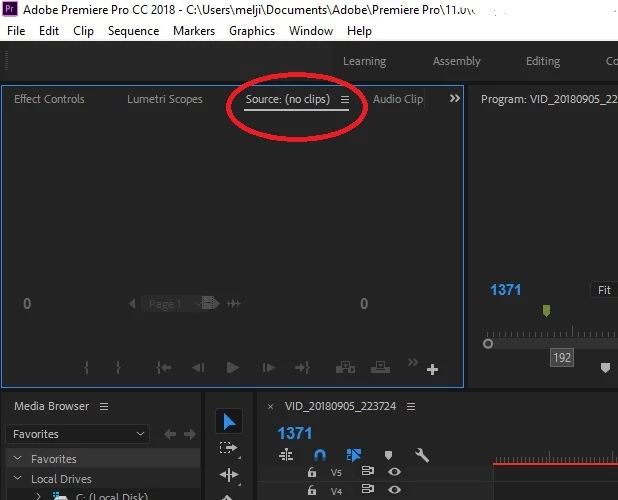The height and width of the screenshot is (500, 618).
Task: Open the Window menu
Action: pos(311,31)
